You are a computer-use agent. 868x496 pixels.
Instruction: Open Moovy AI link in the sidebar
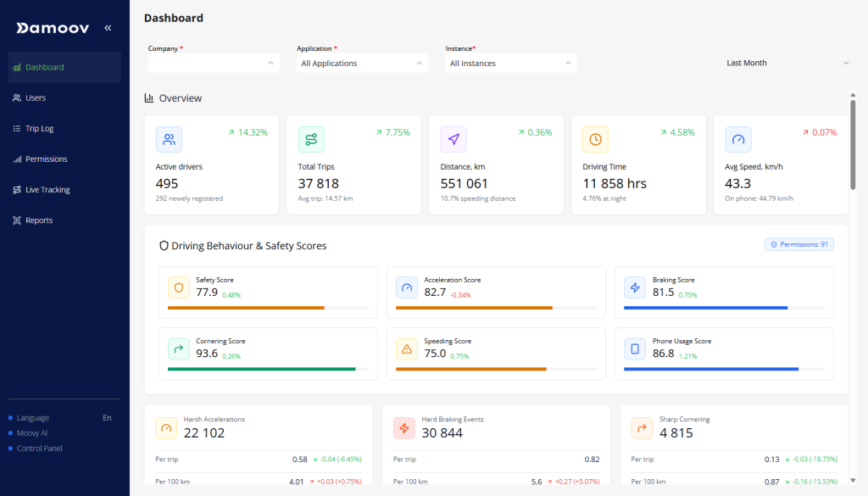click(x=32, y=433)
